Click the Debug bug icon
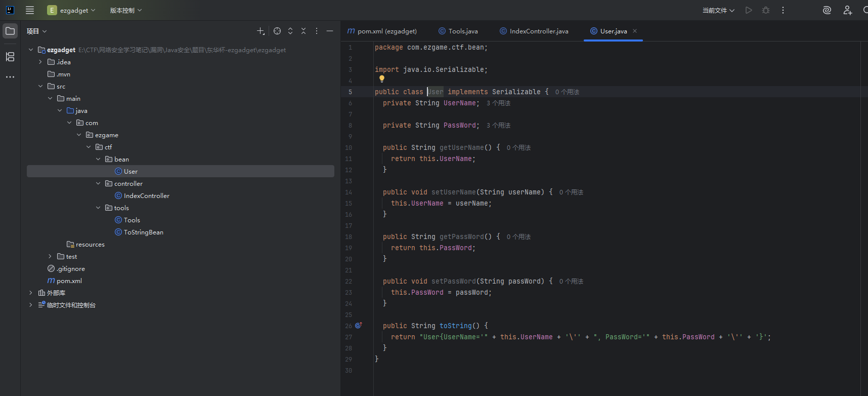 (x=766, y=10)
